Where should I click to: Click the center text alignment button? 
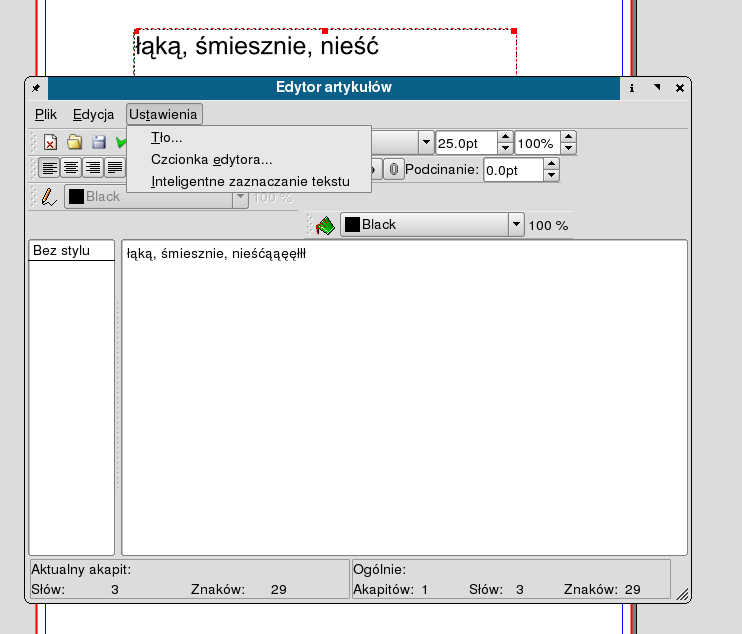[71, 168]
